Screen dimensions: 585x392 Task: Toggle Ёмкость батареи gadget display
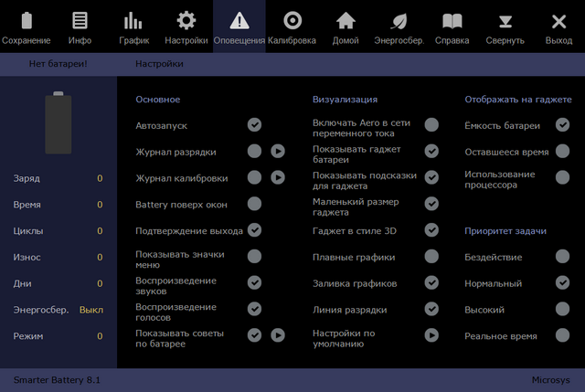[x=563, y=124]
